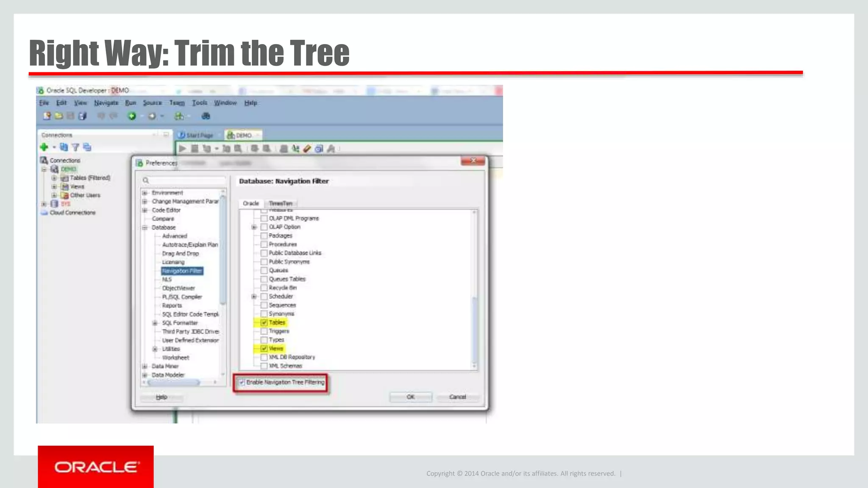Click the grey Forward navigation arrow
The image size is (868, 488).
click(x=152, y=116)
